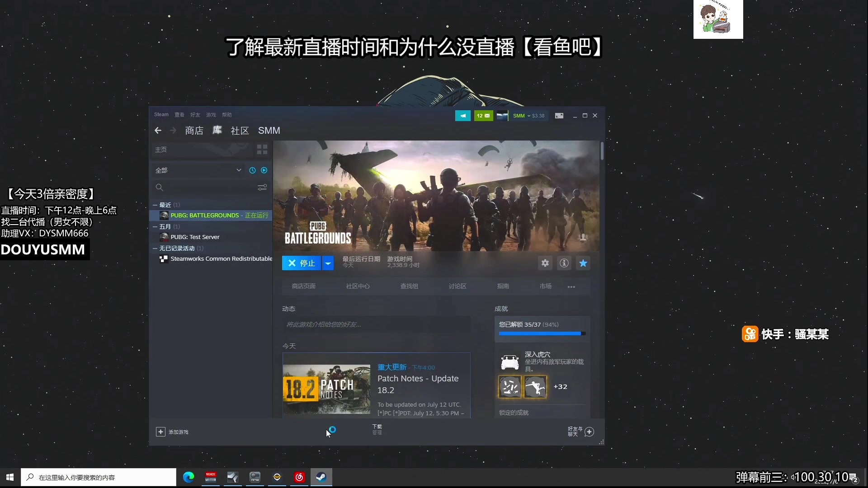
Task: Click the activity post input box
Action: pyautogui.click(x=376, y=324)
